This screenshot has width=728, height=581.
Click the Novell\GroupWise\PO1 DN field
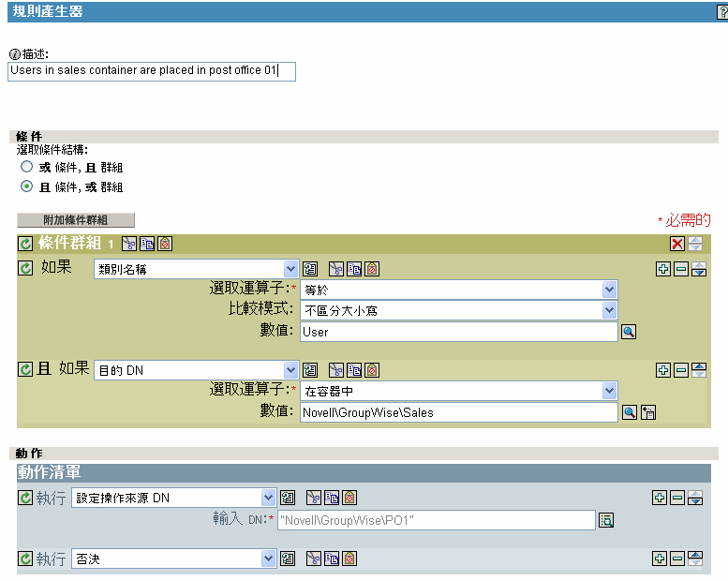[437, 520]
